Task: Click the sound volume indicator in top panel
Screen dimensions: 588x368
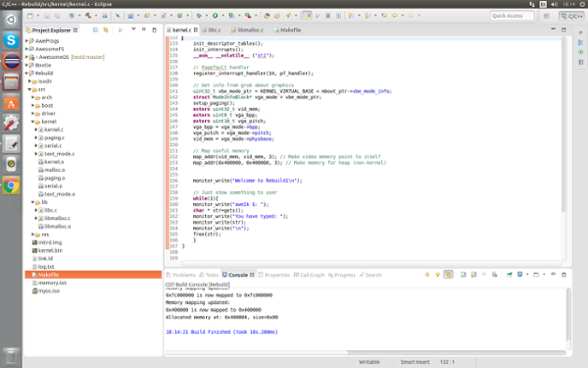Action: coord(554,4)
